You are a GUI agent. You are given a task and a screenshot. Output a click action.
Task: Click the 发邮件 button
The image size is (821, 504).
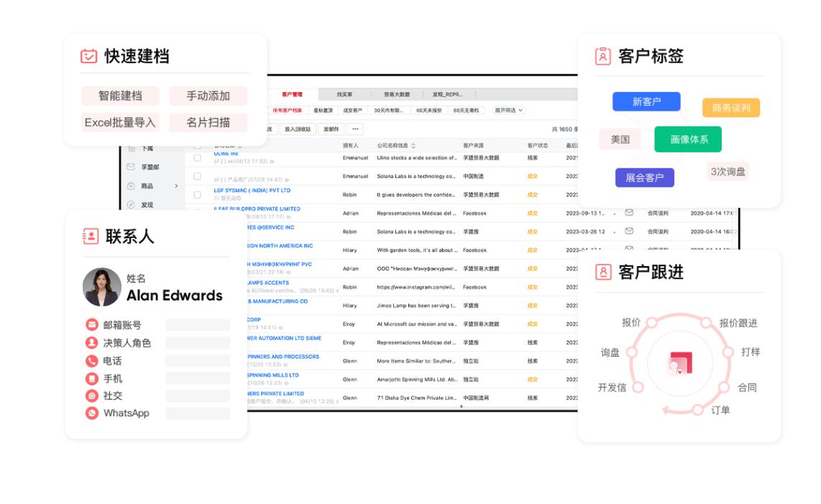tap(331, 129)
